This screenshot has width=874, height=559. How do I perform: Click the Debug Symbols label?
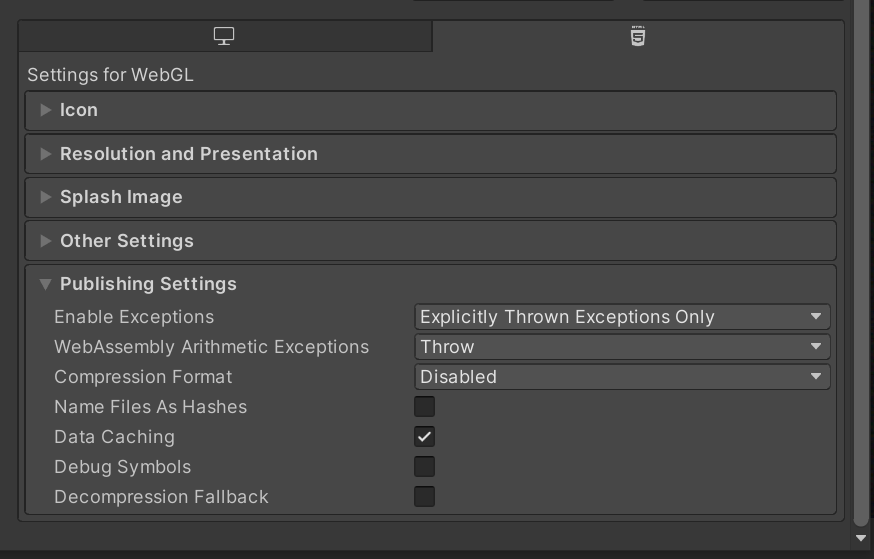(x=123, y=467)
